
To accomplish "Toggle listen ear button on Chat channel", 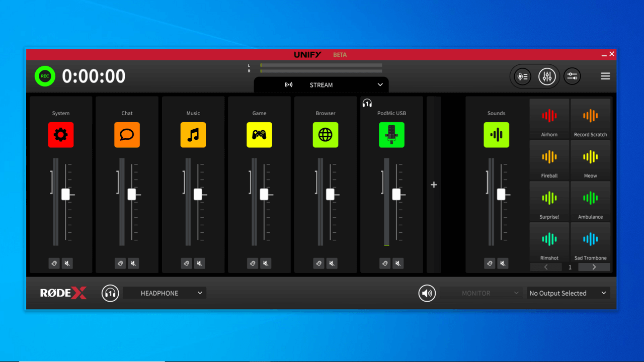I will pyautogui.click(x=120, y=263).
